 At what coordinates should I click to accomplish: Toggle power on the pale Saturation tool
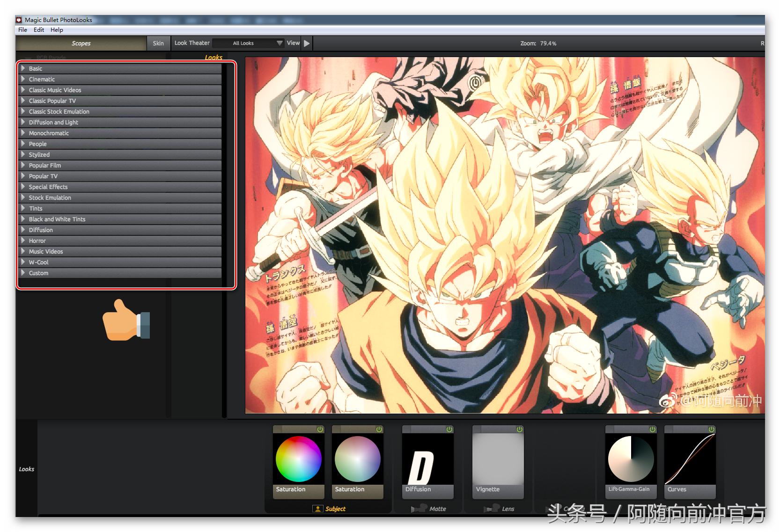[x=379, y=429]
